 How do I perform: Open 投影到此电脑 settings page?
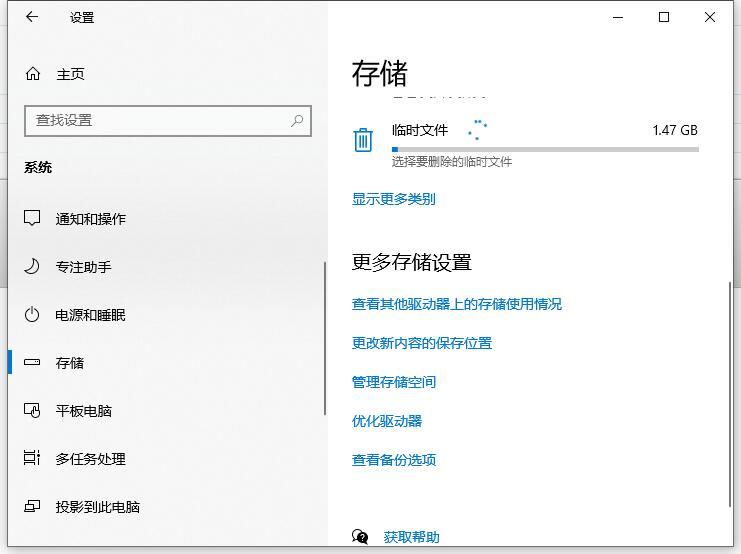(98, 507)
